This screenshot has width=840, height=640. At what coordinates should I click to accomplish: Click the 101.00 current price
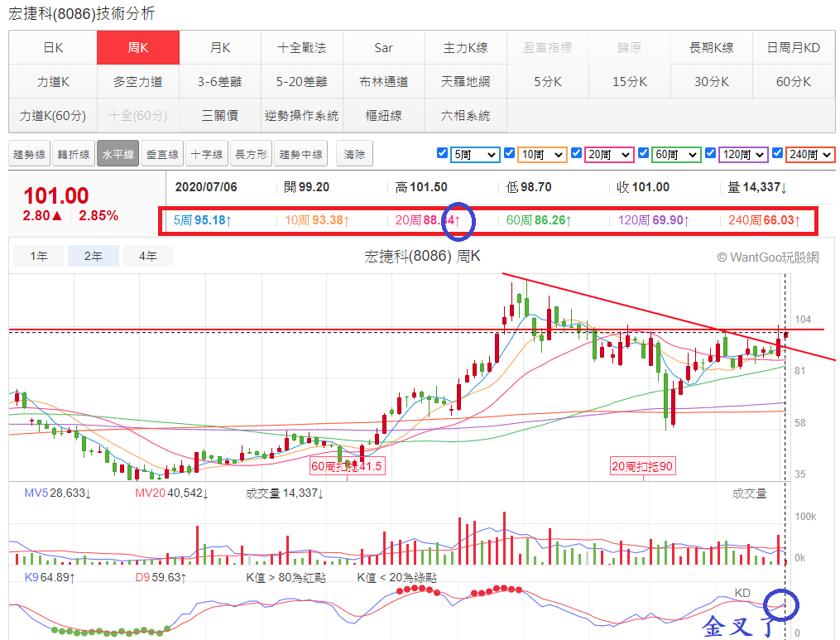click(x=55, y=195)
